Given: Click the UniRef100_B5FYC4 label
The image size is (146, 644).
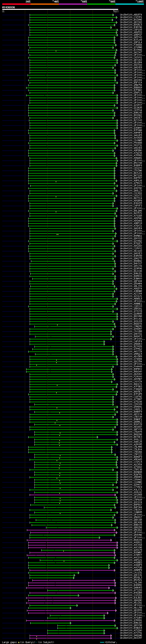Looking at the screenshot, I should click(131, 82).
